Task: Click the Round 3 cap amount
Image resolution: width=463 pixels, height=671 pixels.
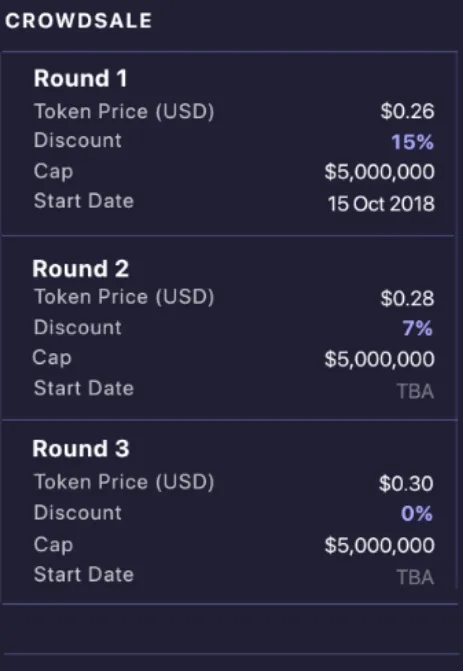Action: 380,545
